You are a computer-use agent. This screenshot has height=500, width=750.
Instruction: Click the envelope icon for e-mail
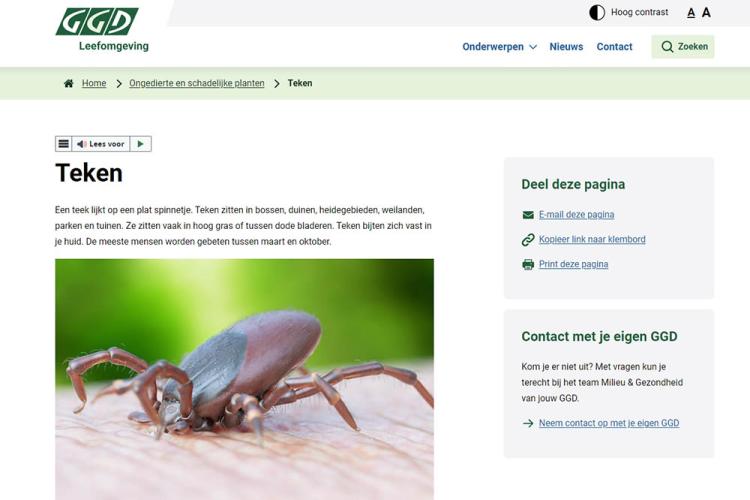pyautogui.click(x=528, y=215)
